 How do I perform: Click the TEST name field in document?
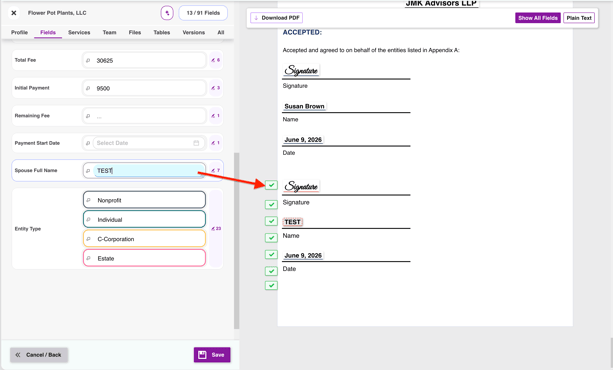point(292,222)
